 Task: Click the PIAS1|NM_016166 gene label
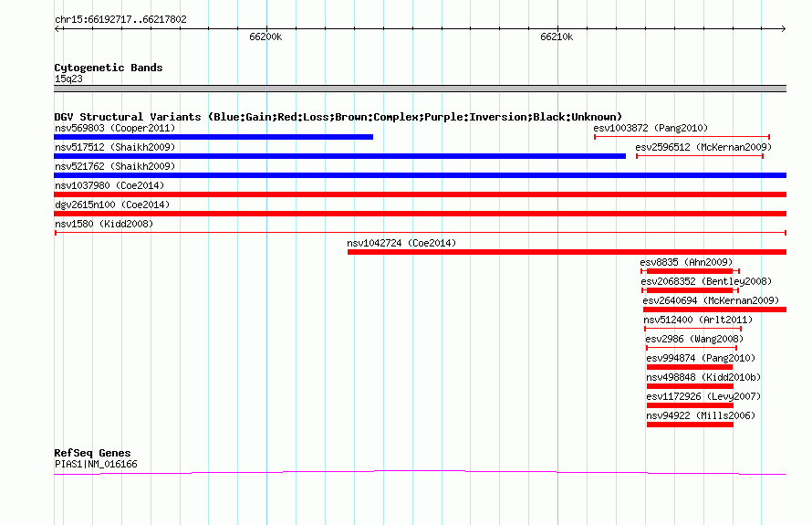click(96, 465)
